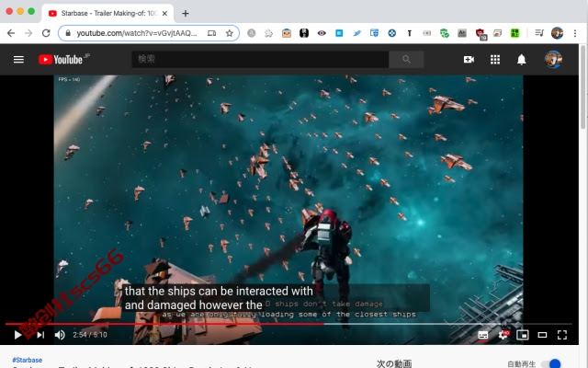Click the puzzle piece extension icon
Screen dimensions: 588x368
tap(268, 33)
